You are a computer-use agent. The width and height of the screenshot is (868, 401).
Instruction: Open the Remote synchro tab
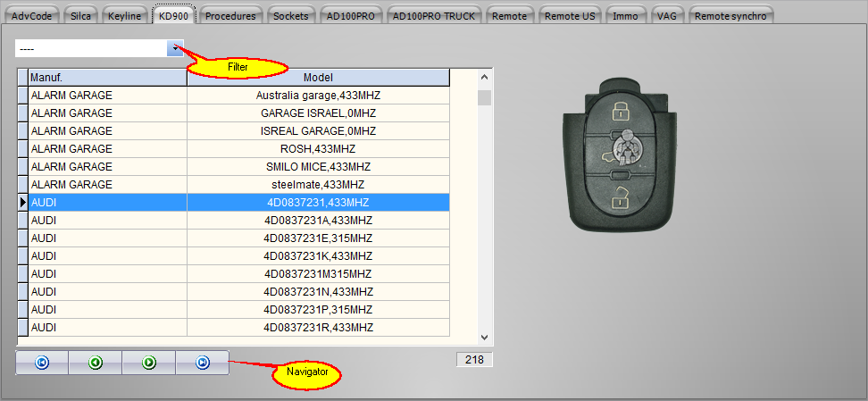point(730,15)
